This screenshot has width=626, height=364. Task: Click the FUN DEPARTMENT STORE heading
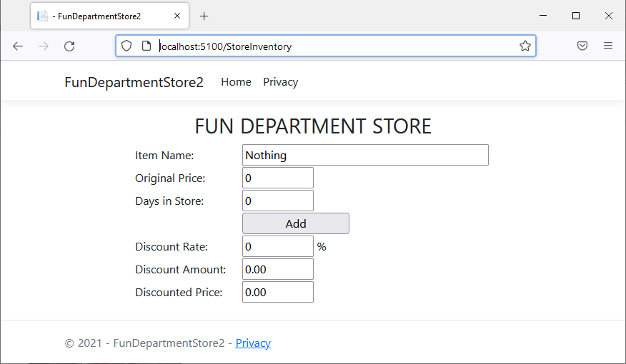(313, 126)
